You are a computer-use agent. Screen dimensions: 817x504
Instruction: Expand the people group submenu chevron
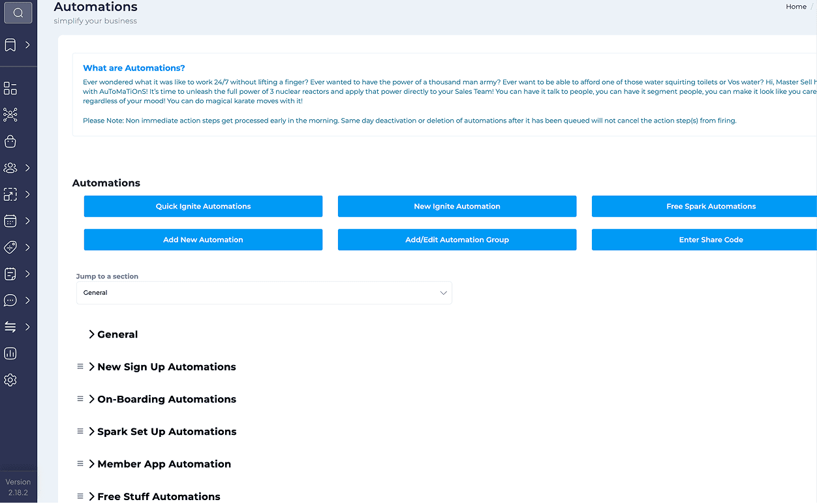point(27,168)
